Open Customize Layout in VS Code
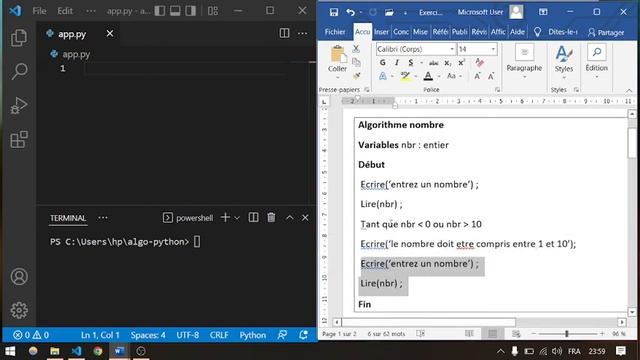The height and width of the screenshot is (360, 640). pyautogui.click(x=213, y=11)
